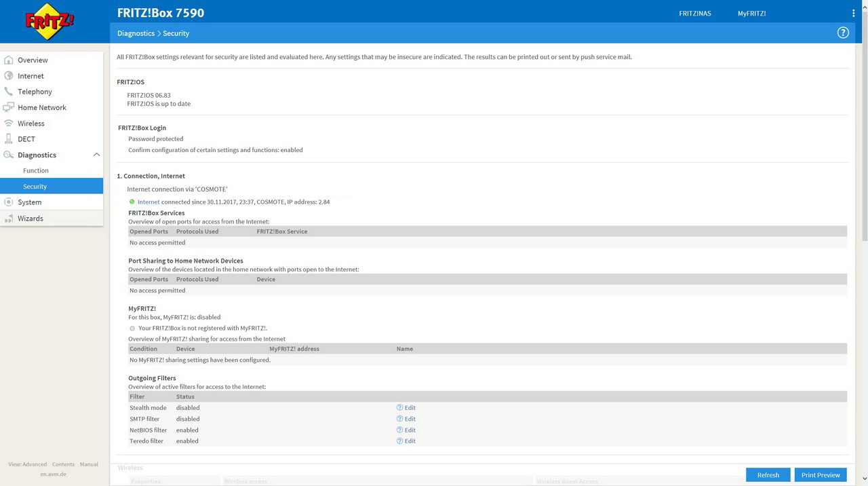Click the Teredo filter help icon
The width and height of the screenshot is (868, 486).
click(x=399, y=441)
